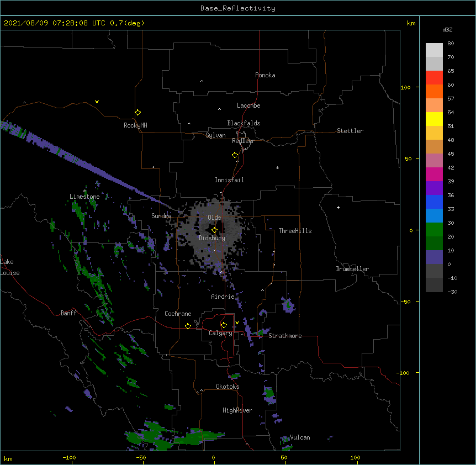
Task: Click the yellow diamond marker above RockyMH
Action: [138, 113]
